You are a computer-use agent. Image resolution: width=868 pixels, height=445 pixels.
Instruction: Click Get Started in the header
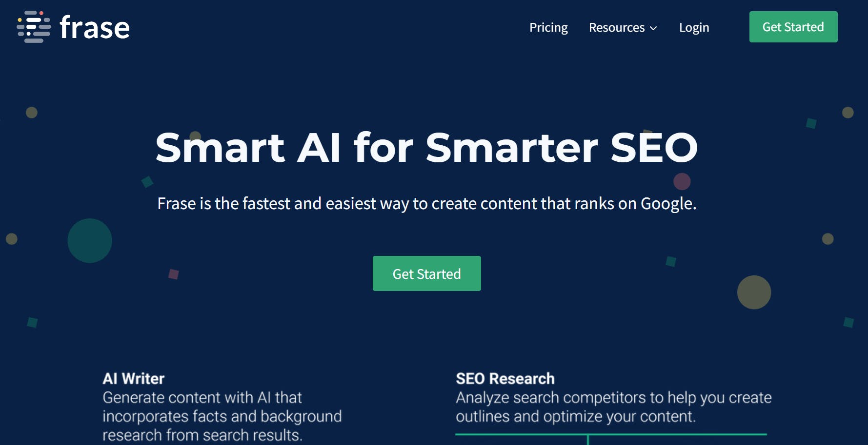793,27
